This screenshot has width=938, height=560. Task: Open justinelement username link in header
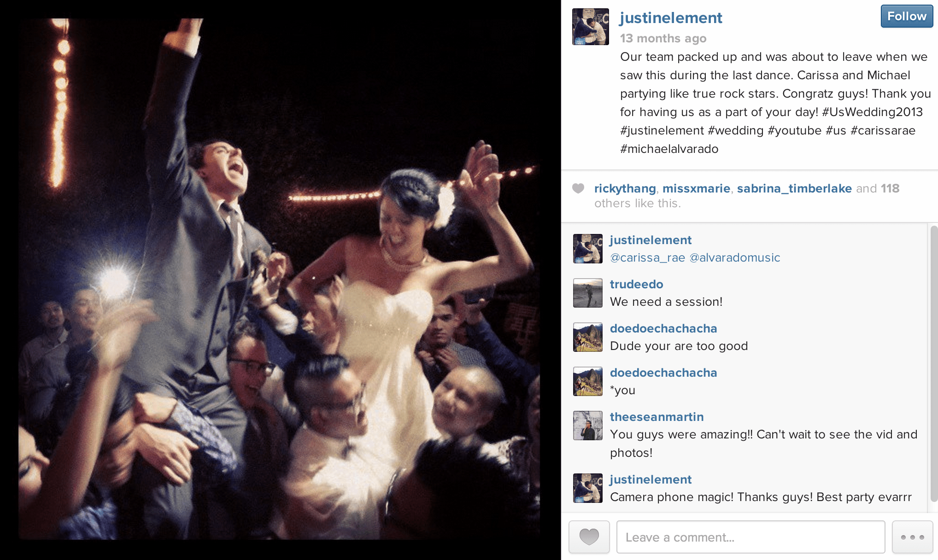click(x=671, y=18)
